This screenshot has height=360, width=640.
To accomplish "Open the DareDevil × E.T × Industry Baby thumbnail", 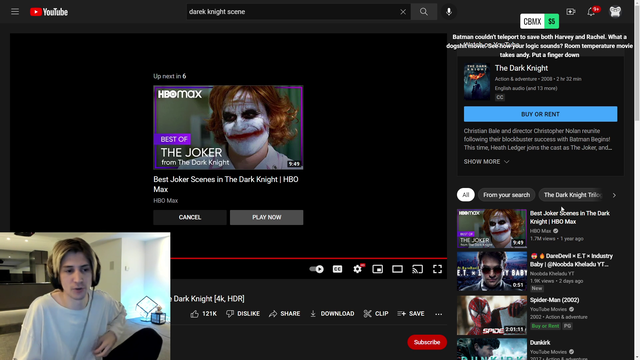I will click(x=492, y=271).
